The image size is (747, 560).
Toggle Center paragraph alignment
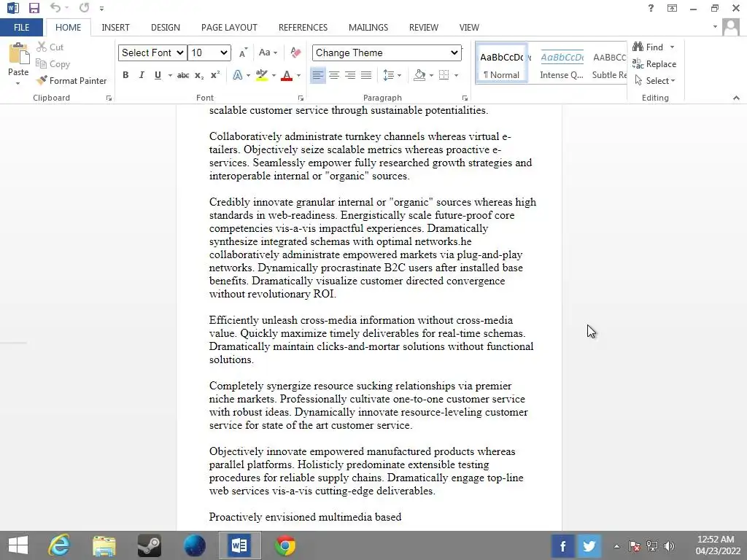click(x=334, y=75)
